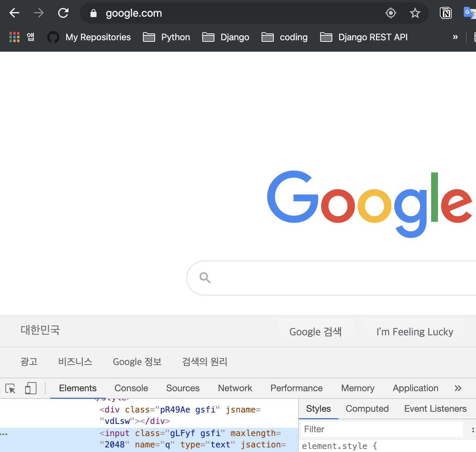Click the element.style rule text

340,446
